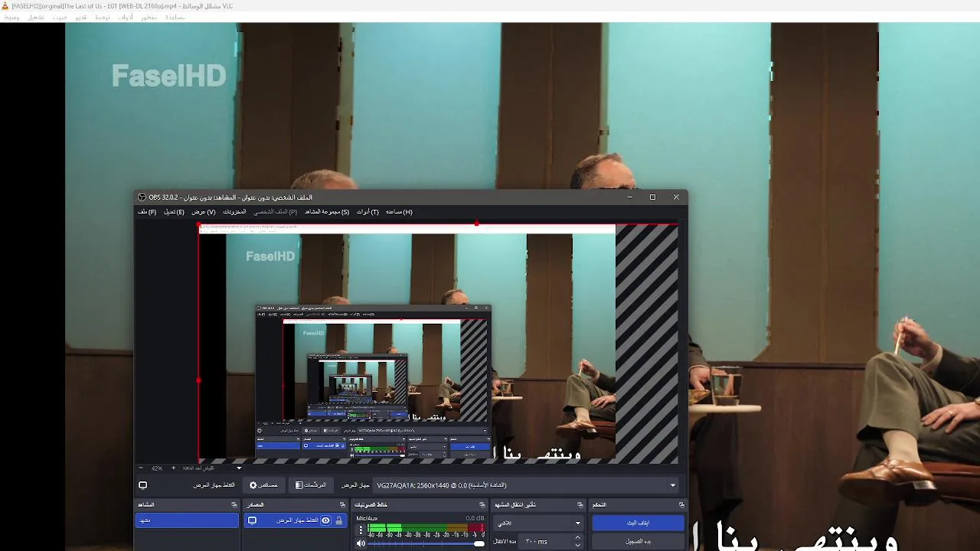
Task: Click the Mic/Aux audio level meter
Action: point(426,527)
